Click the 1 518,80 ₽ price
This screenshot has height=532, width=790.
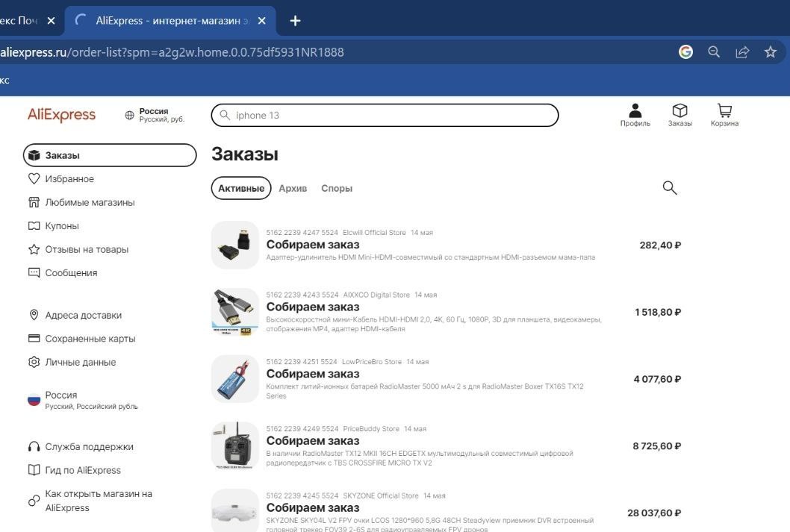[x=658, y=312]
